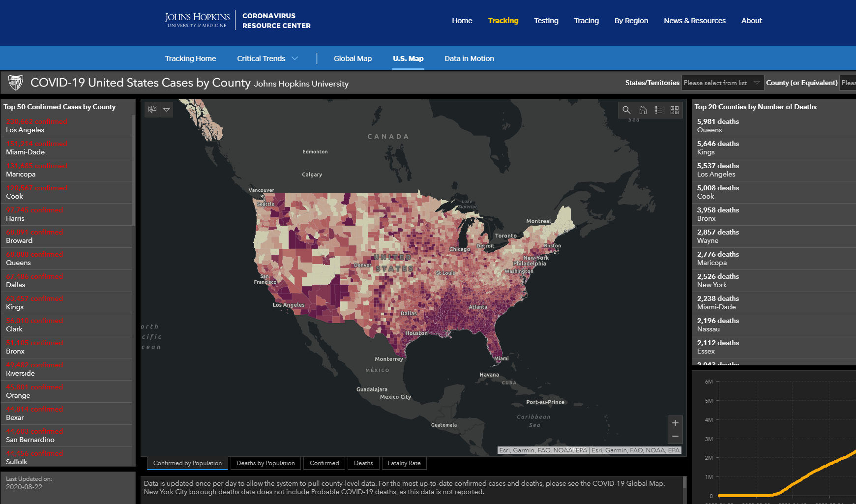
Task: Click the data notes text scrollbar
Action: tap(684, 482)
